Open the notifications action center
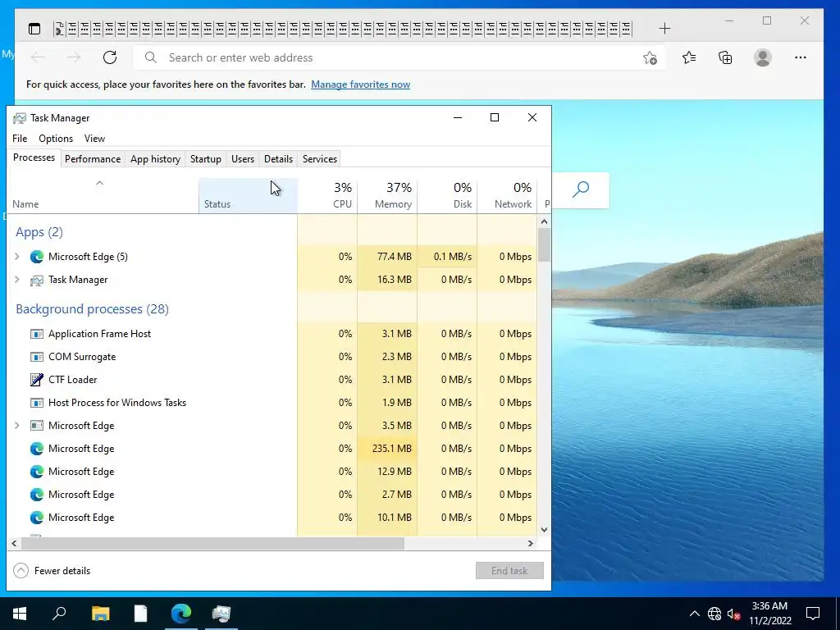 (x=813, y=614)
